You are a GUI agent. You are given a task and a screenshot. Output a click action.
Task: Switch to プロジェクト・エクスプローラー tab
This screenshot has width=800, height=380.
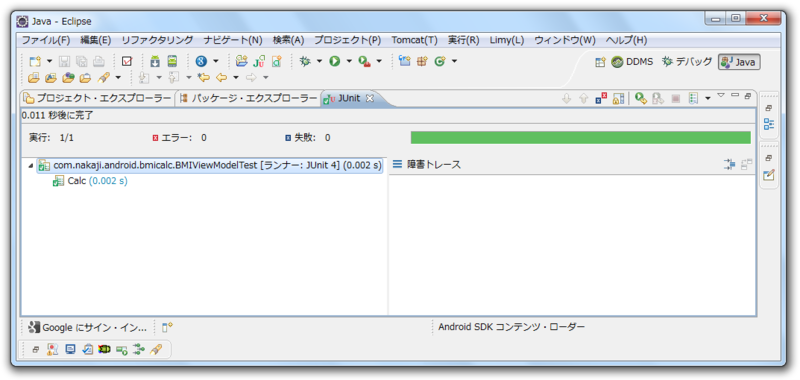(97, 98)
